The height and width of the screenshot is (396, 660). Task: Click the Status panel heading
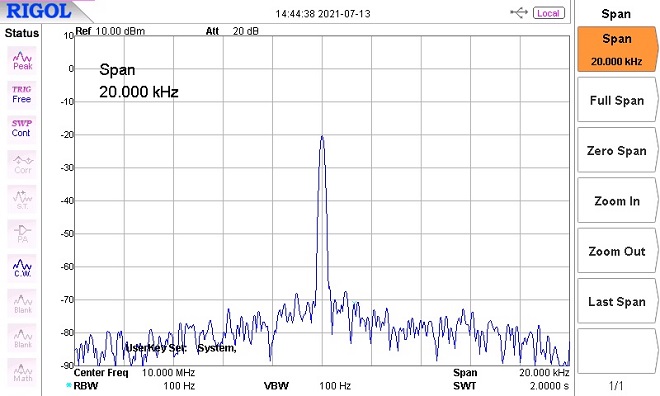point(21,33)
